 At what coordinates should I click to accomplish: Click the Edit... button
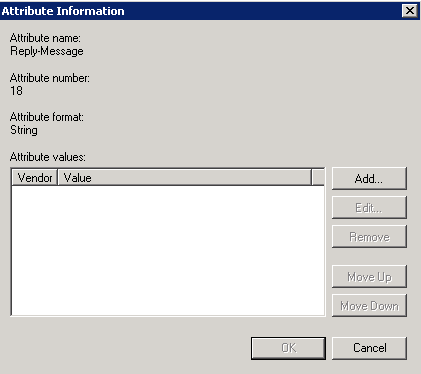coord(369,208)
